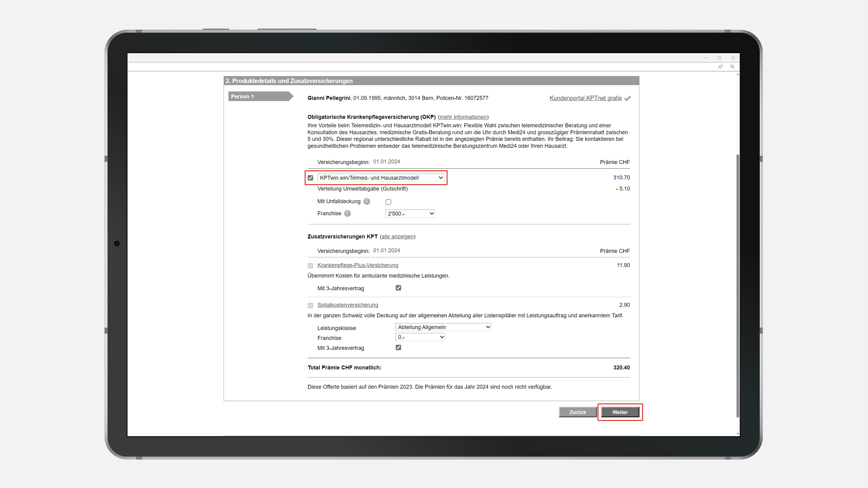The width and height of the screenshot is (868, 488).
Task: Click the checkmark icon beside Kundenportal KPTnet
Action: [627, 98]
